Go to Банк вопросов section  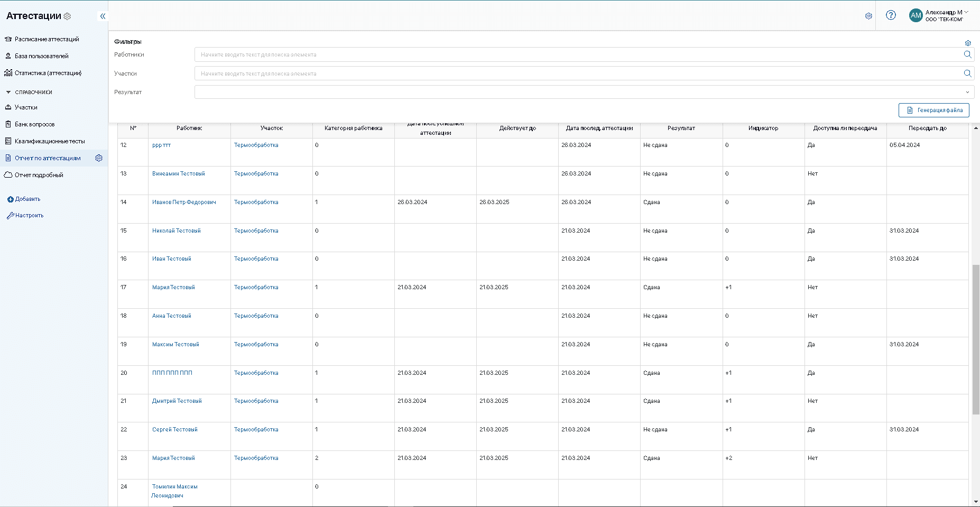(34, 124)
